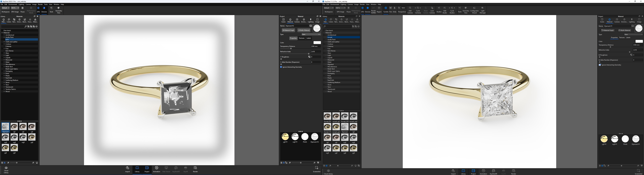Open Studios in the KeyShot 11.3.3 toolbar
Viewport: 644px width, 175px height.
pos(439,10)
